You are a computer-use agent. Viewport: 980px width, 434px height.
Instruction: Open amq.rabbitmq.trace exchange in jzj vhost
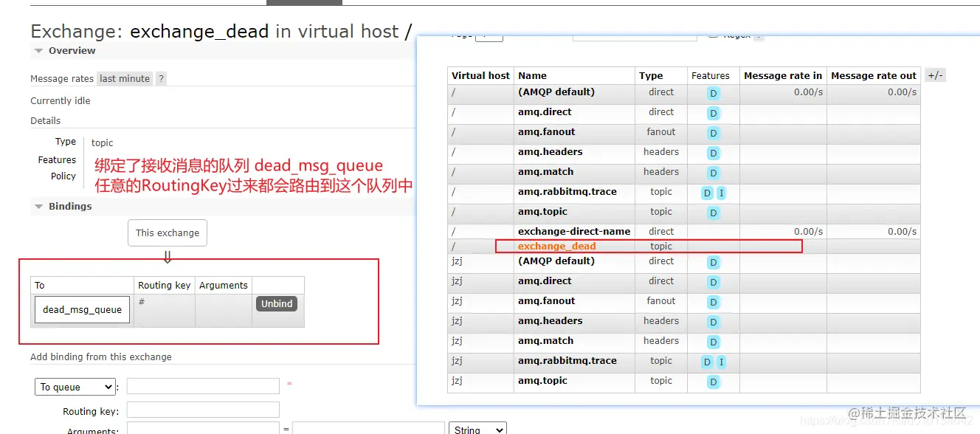pyautogui.click(x=567, y=361)
